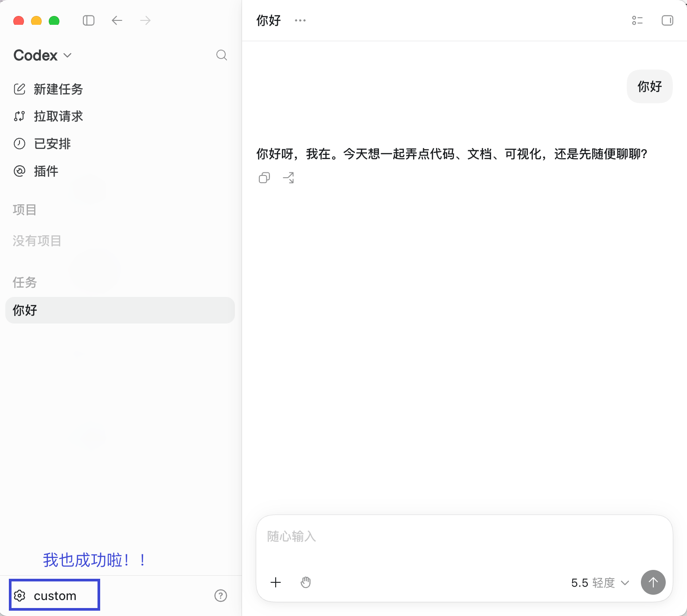Click the hand icon in composer
Image resolution: width=687 pixels, height=616 pixels.
[306, 582]
